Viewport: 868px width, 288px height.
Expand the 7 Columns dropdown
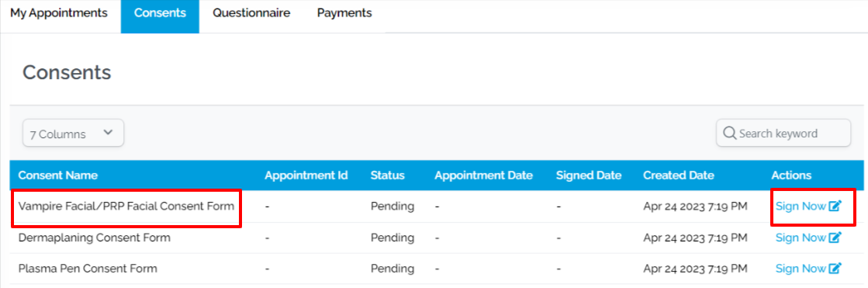click(x=73, y=134)
